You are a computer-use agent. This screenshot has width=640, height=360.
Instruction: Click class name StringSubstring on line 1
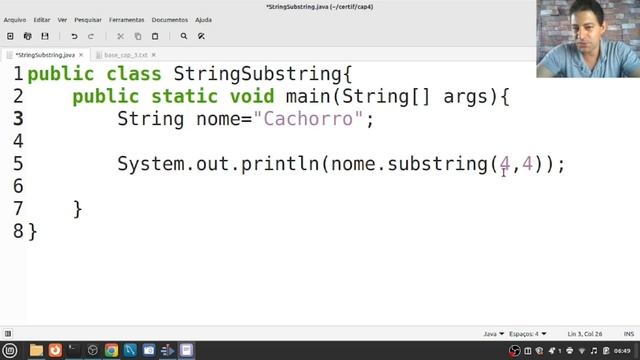pos(258,75)
